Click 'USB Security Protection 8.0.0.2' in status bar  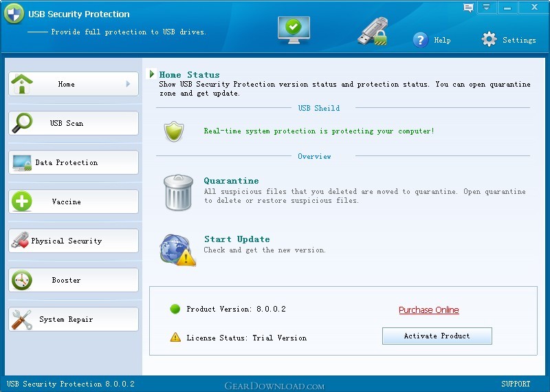[71, 384]
